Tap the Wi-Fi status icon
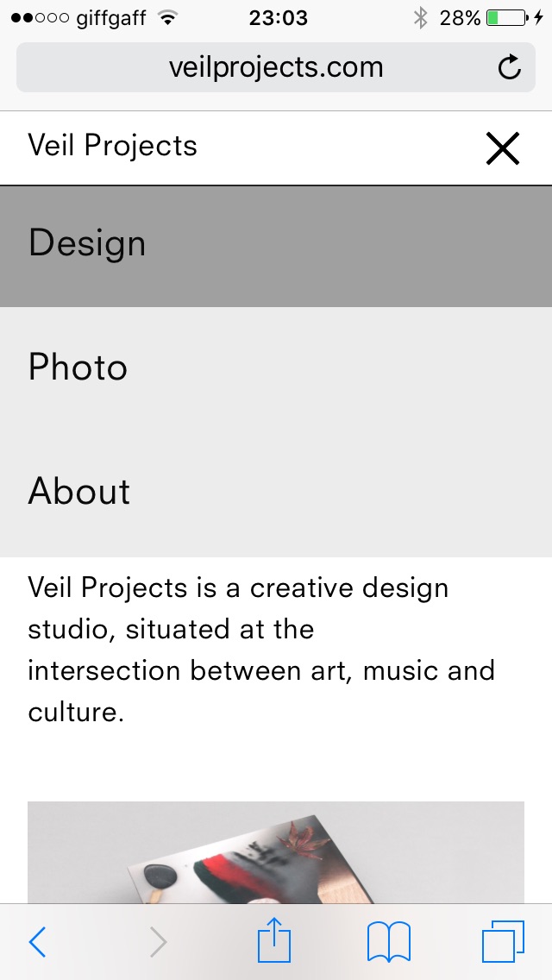552x980 pixels. click(168, 17)
